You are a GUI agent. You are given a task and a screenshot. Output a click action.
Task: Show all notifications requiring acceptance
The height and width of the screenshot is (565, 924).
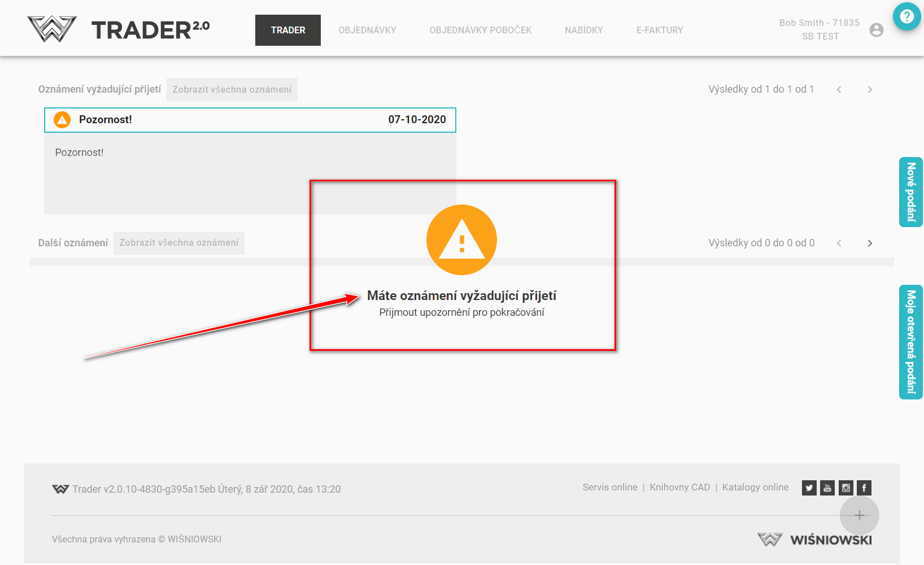point(232,90)
